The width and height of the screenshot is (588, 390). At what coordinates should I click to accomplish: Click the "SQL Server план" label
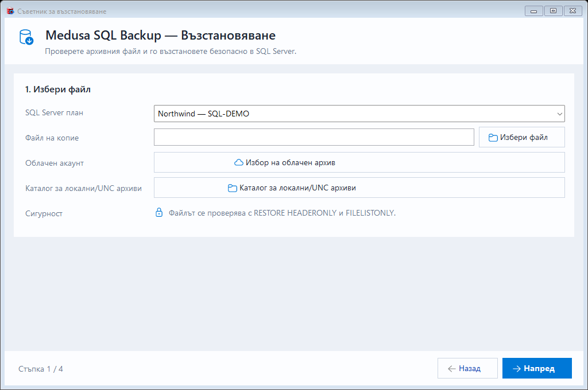[x=54, y=113]
